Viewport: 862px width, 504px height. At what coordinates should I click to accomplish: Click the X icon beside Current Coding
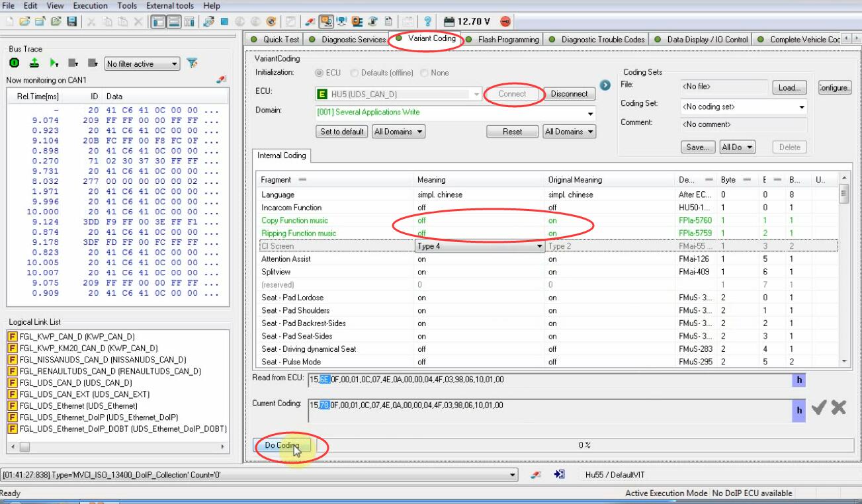pyautogui.click(x=838, y=408)
